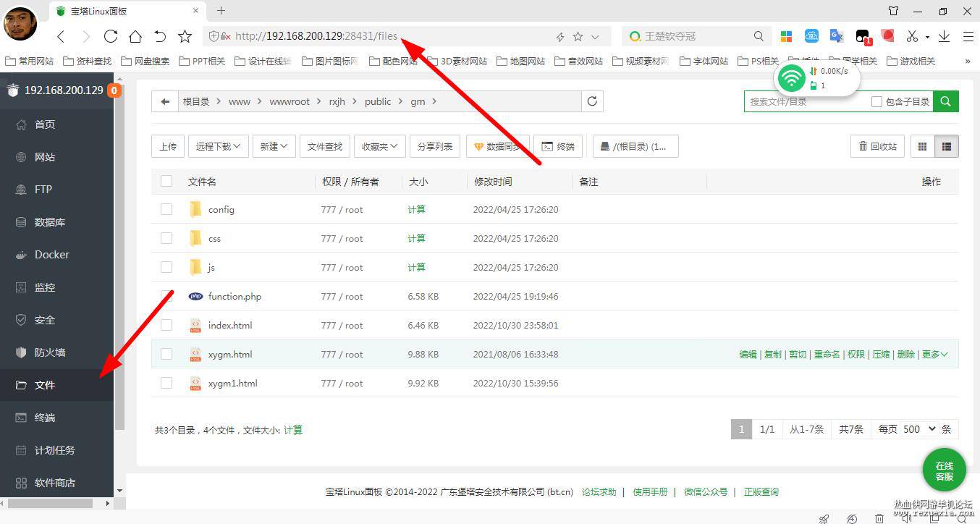This screenshot has width=980, height=524.
Task: Open the scissors tool dropdown arrow
Action: point(927,37)
